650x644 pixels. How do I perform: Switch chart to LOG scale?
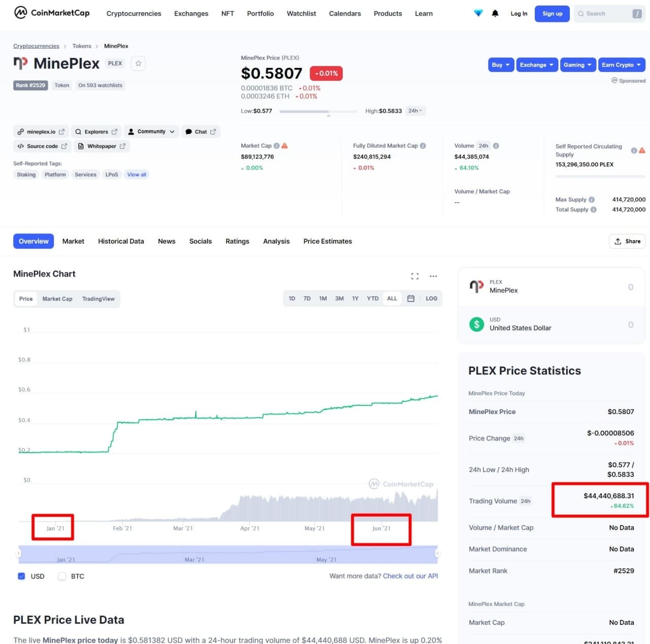click(432, 298)
